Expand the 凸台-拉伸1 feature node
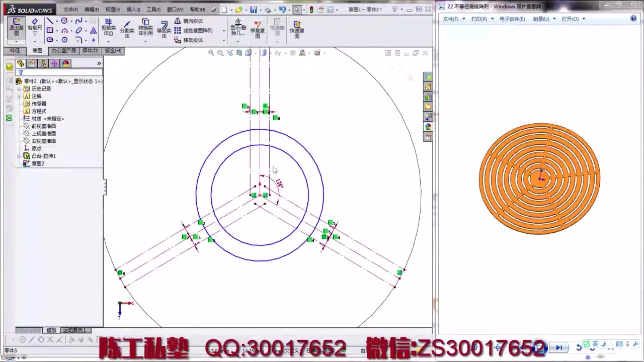644x362 pixels. pos(19,156)
